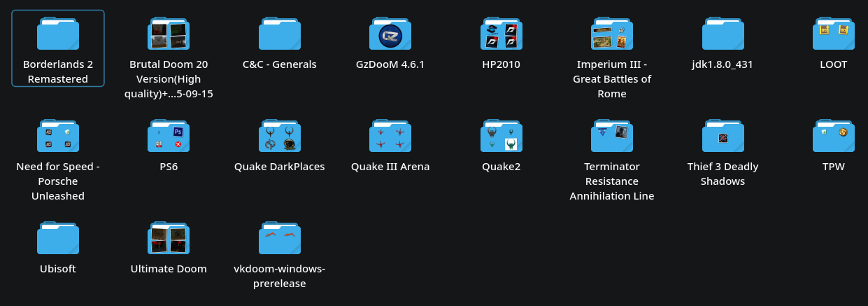
Task: Open the Imperium III folder icon
Action: coord(612,33)
